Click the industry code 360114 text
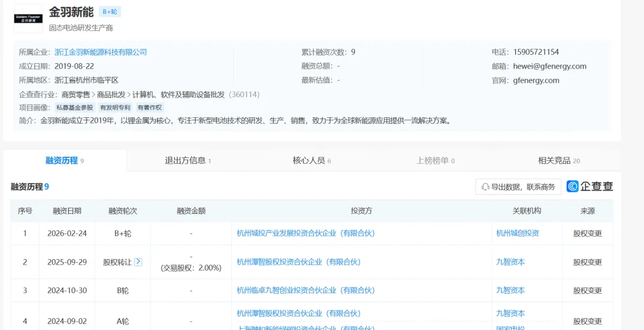The height and width of the screenshot is (330, 644). pos(244,94)
